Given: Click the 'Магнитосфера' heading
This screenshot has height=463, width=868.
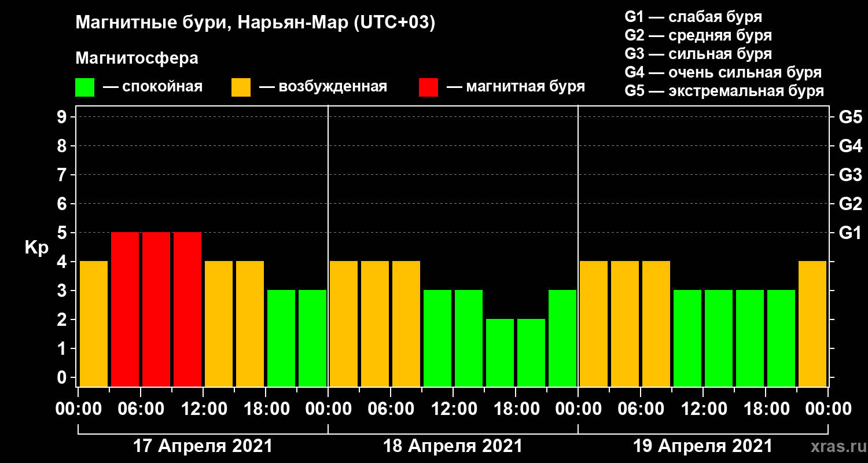Looking at the screenshot, I should [x=137, y=58].
